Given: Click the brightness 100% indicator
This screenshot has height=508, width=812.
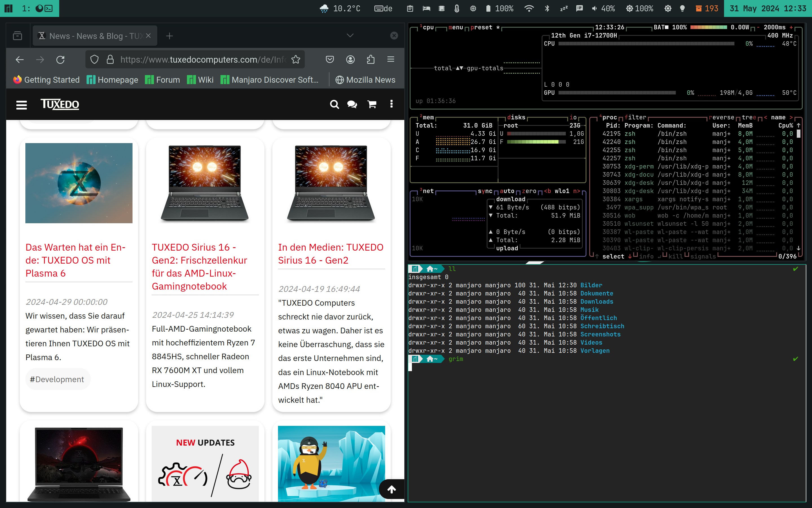Looking at the screenshot, I should click(639, 8).
